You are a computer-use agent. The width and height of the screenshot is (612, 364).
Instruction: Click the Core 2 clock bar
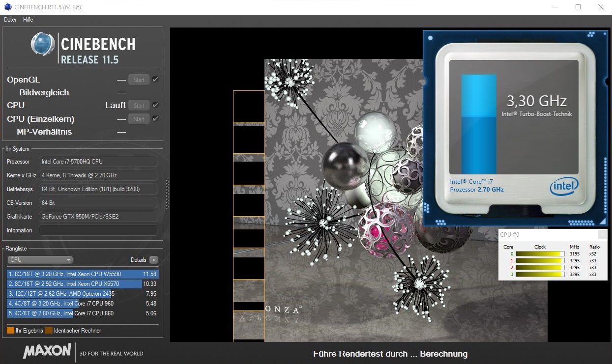tap(540, 267)
